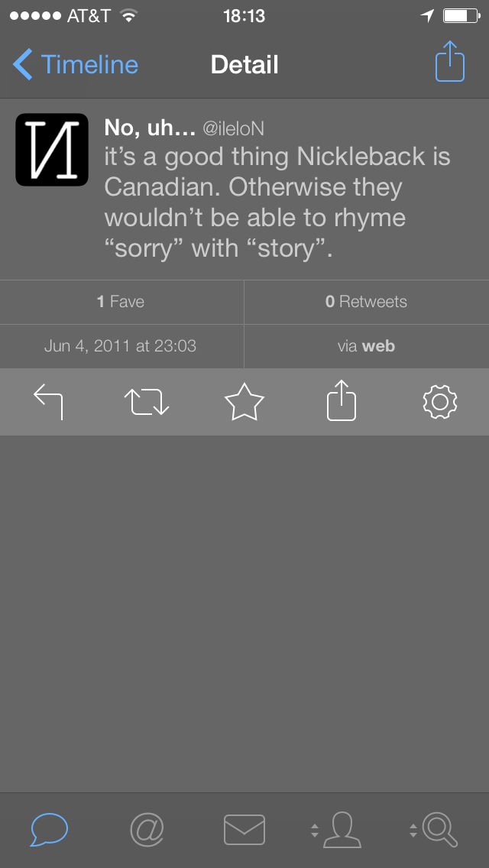Switch to the Mentions tab
489x868 pixels.
(x=147, y=830)
